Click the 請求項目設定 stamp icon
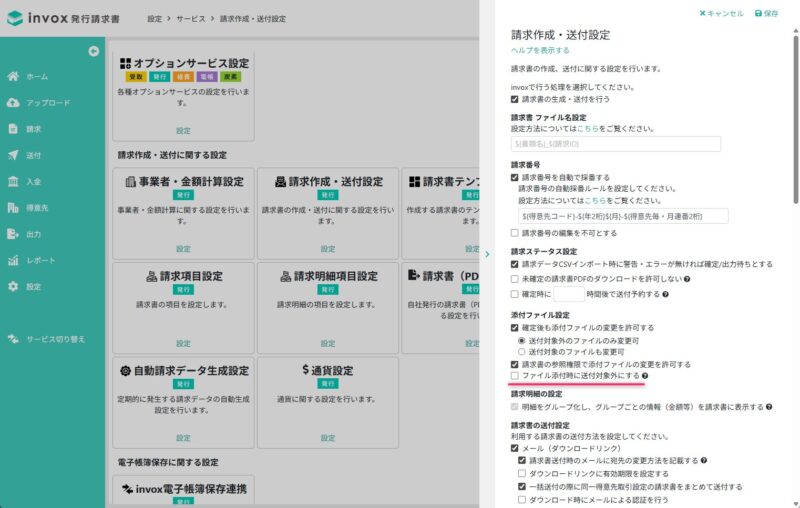The image size is (800, 508). pyautogui.click(x=152, y=276)
